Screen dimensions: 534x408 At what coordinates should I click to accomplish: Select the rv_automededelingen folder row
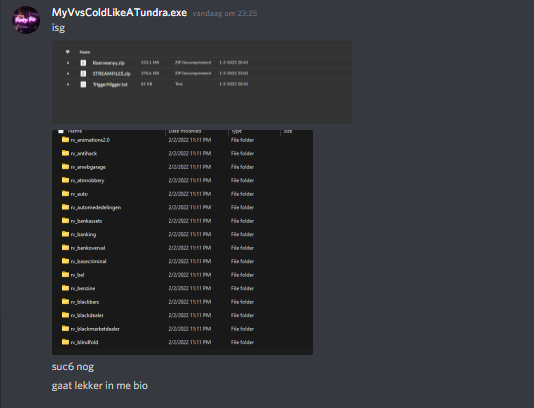[182, 207]
